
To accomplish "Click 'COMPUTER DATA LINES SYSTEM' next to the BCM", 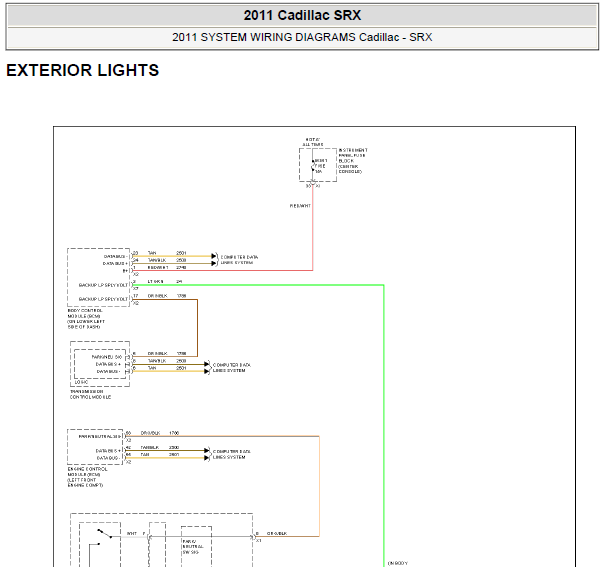I will click(x=239, y=260).
